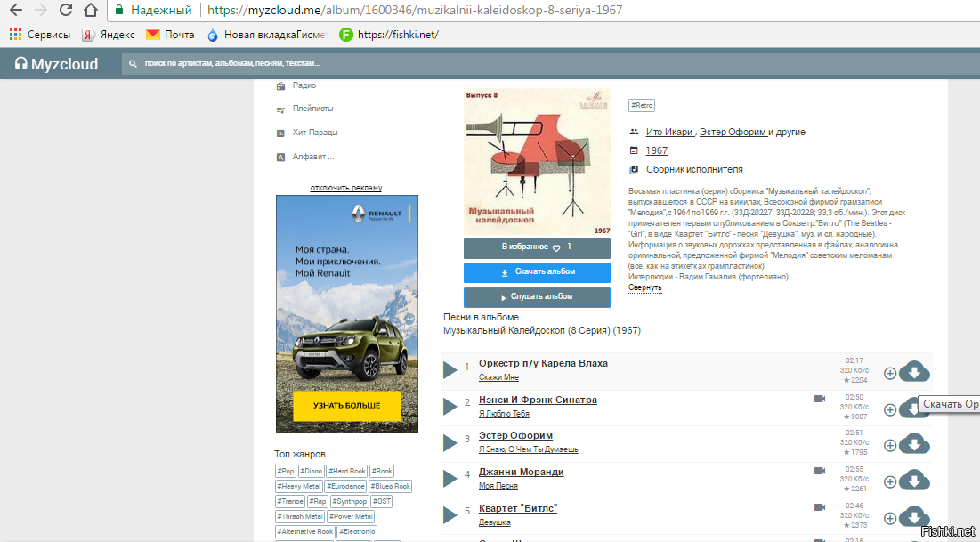Viewport: 980px width, 542px height.
Task: Reload the page with browser refresh icon
Action: point(65,11)
